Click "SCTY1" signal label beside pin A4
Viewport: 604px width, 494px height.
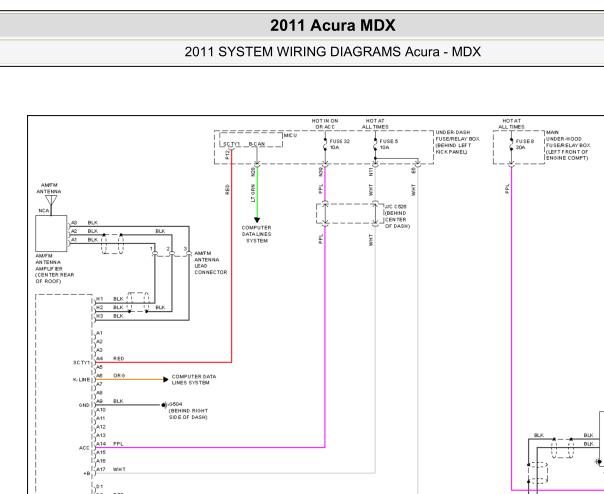coord(81,363)
